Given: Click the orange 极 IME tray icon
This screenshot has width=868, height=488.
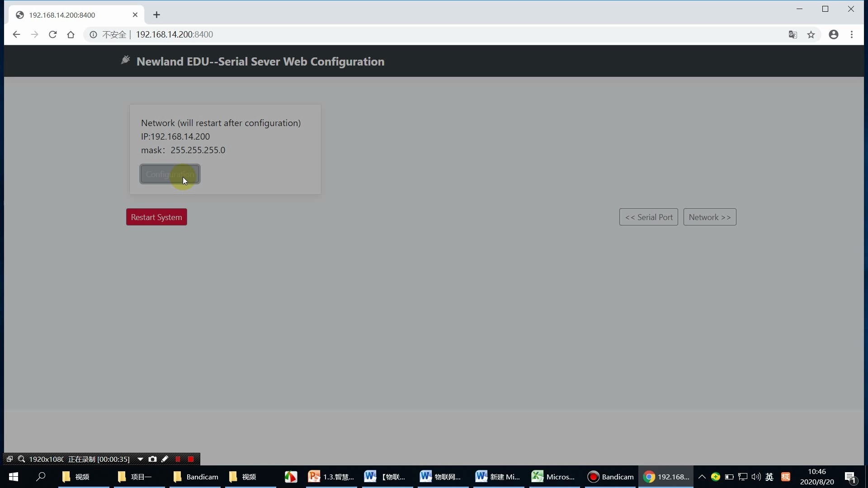Looking at the screenshot, I should pyautogui.click(x=786, y=477).
